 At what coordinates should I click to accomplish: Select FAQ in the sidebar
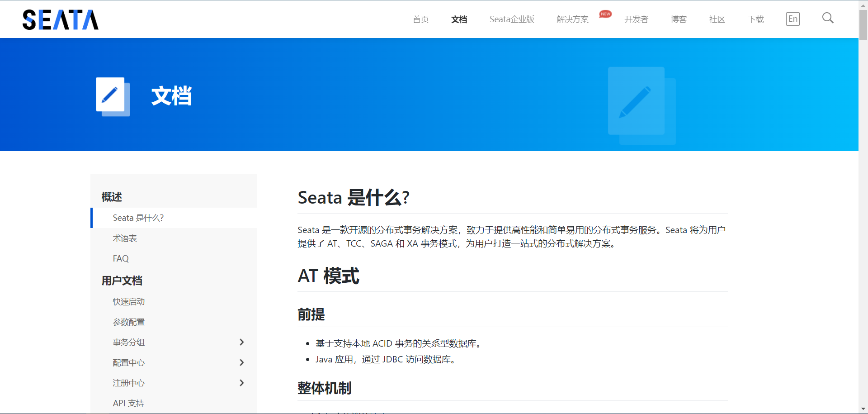pos(121,259)
